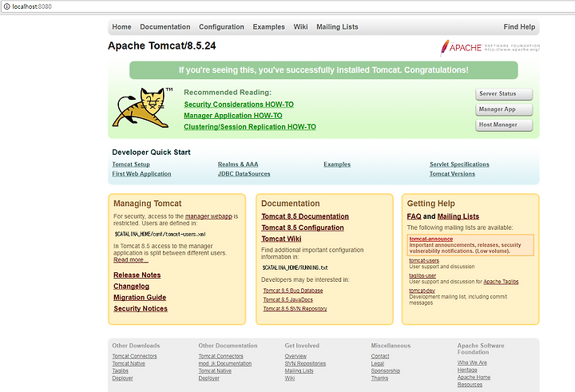Open mod_jk Documentation link
The image size is (575, 392).
click(225, 363)
